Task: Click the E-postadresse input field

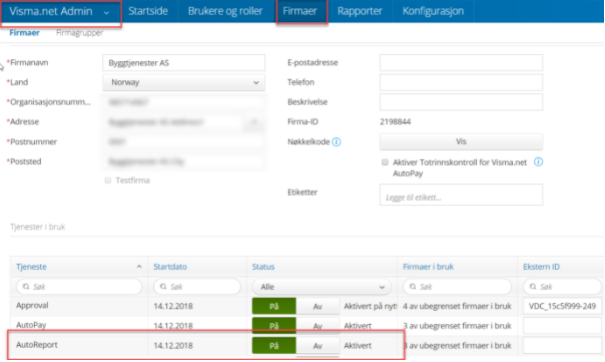Action: click(461, 63)
